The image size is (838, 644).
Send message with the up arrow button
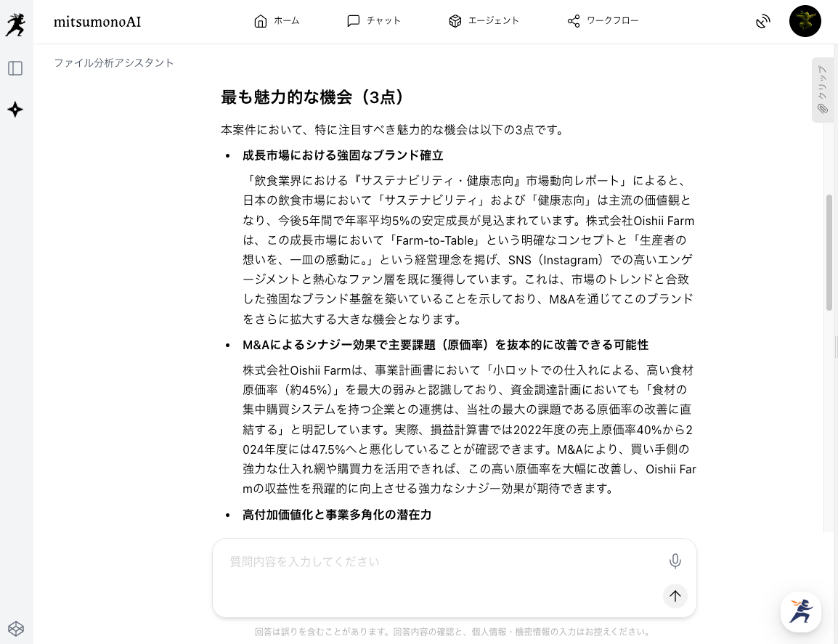point(675,596)
